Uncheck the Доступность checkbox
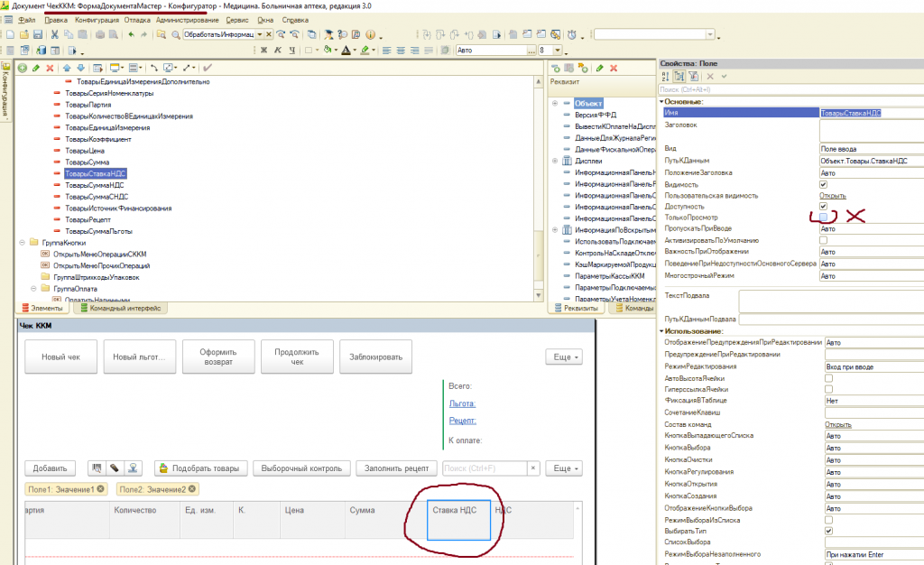 [x=823, y=206]
